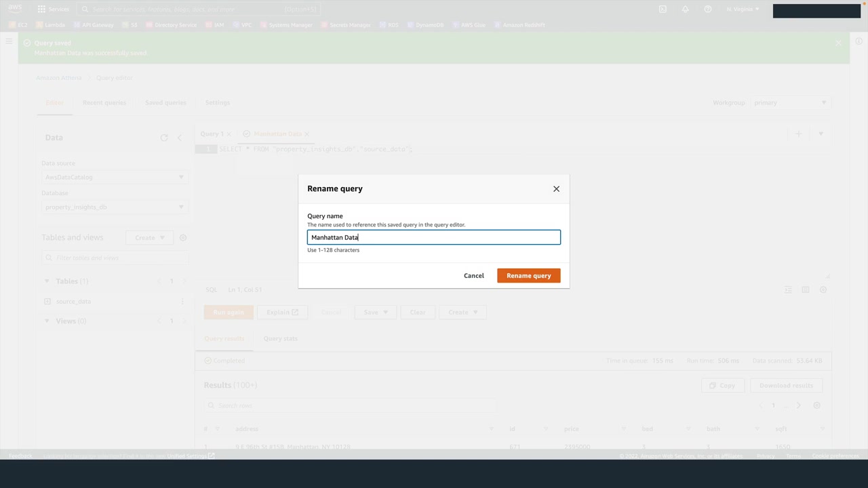Add a new query tab
This screenshot has width=868, height=488.
coord(799,134)
